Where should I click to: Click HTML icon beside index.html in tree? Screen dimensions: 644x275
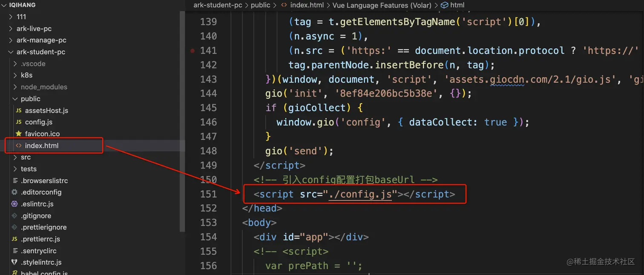pos(18,146)
